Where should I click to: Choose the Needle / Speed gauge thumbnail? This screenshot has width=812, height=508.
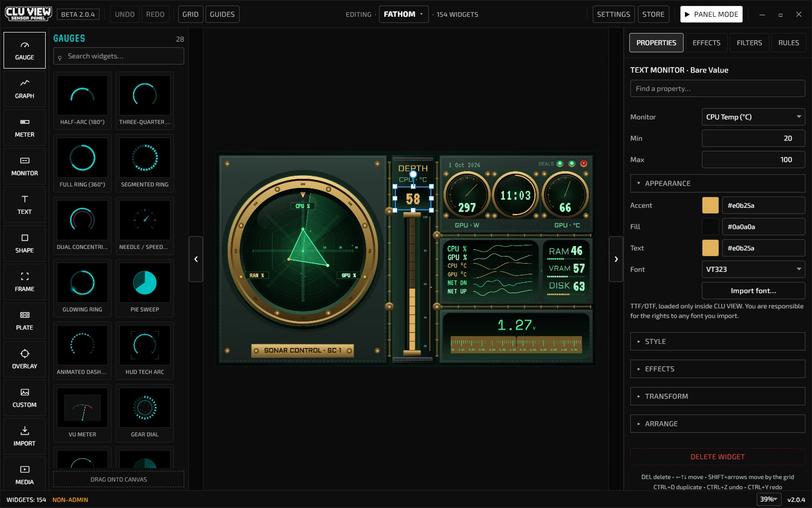click(x=145, y=226)
